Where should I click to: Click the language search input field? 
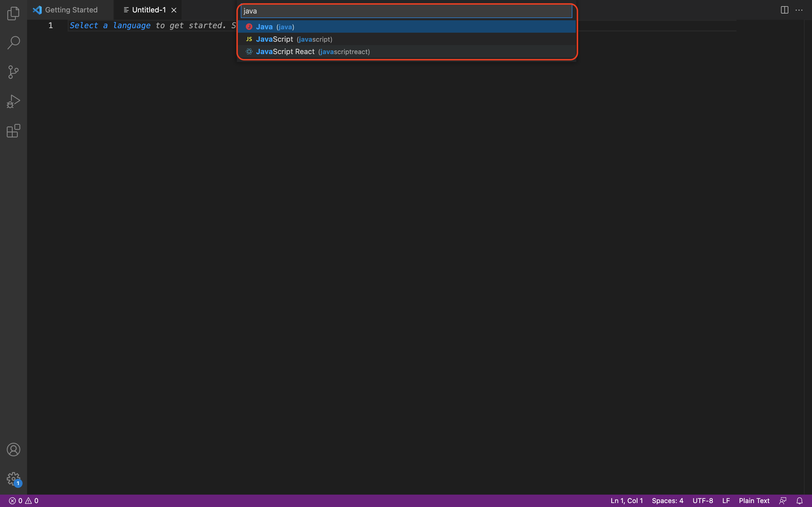click(406, 11)
